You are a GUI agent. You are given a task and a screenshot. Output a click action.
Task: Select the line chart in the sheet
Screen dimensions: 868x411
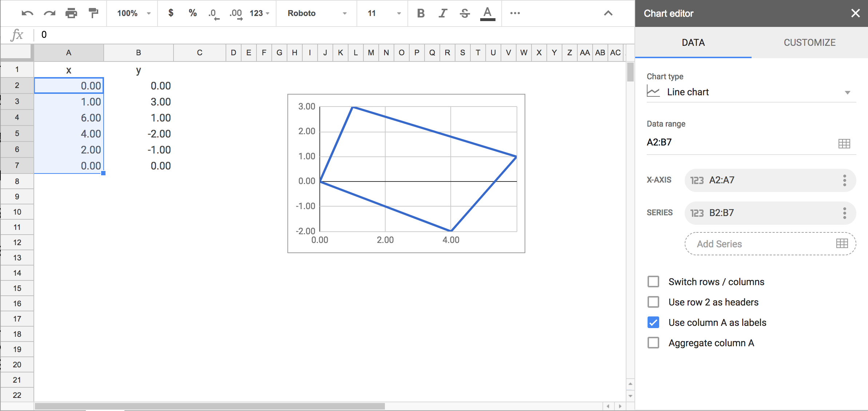click(x=406, y=173)
